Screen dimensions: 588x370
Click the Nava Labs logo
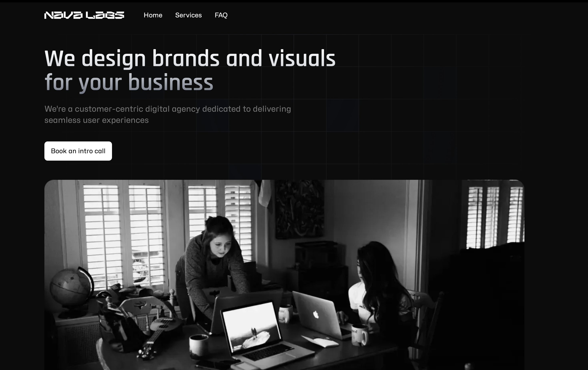coord(84,15)
